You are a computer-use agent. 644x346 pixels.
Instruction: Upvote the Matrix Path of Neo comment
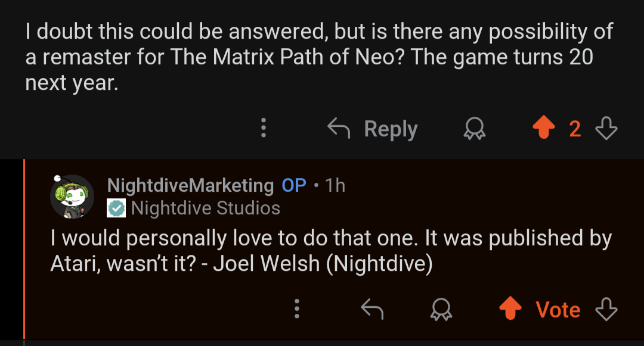tap(543, 129)
